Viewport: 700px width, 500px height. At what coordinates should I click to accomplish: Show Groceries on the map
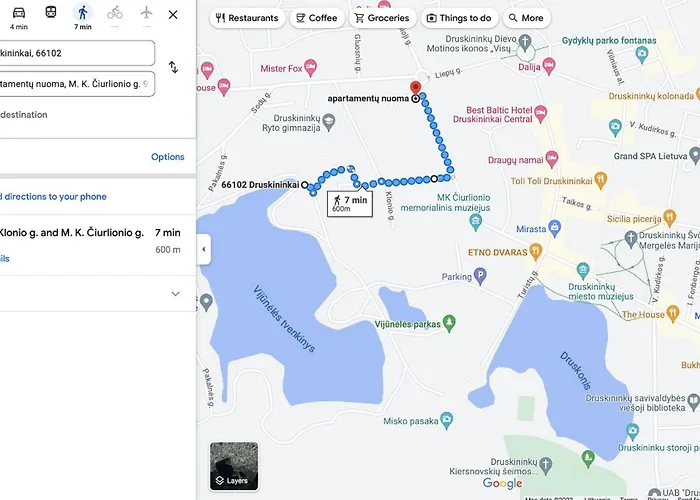pos(382,18)
